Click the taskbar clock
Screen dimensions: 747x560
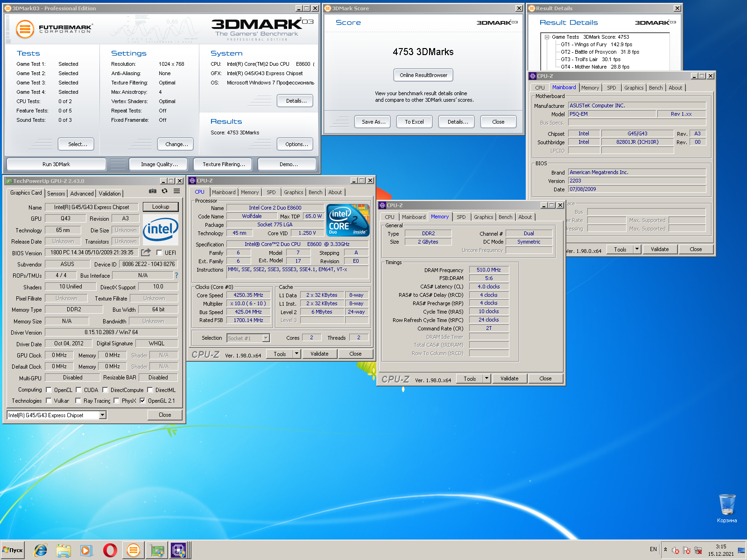click(x=721, y=550)
